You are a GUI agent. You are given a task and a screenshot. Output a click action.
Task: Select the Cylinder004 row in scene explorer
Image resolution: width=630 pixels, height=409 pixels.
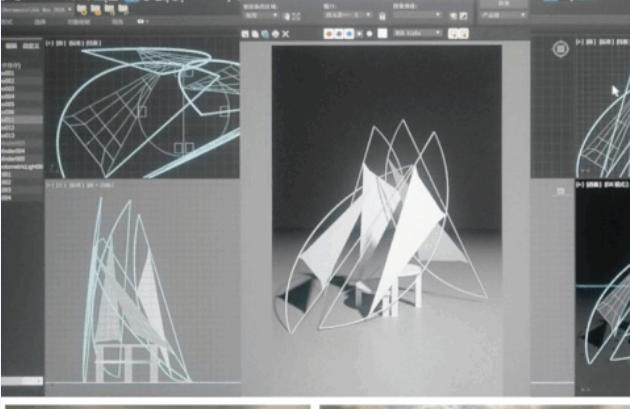[x=22, y=151]
